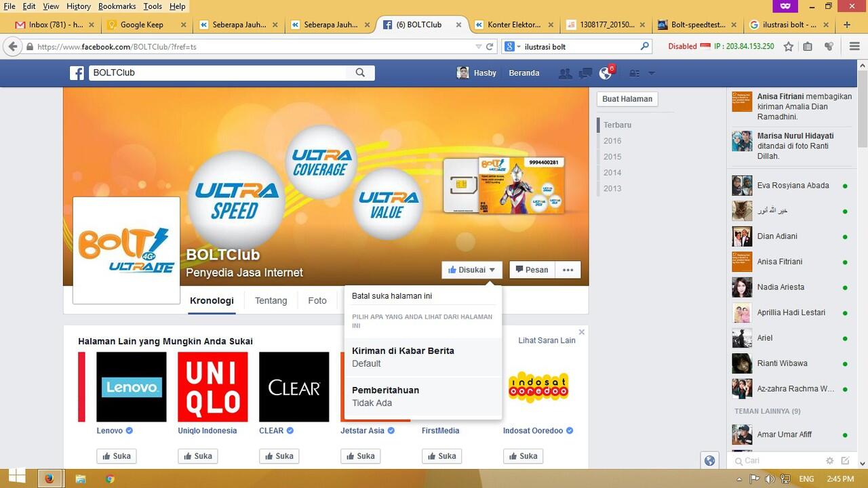Open the Tools menu

point(153,6)
